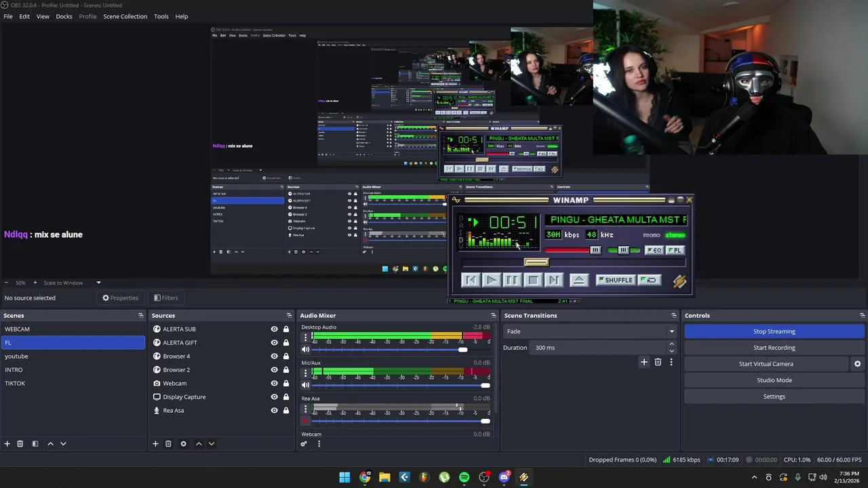The image size is (868, 488).
Task: Hide the ALERTA SUB source
Action: click(x=274, y=329)
